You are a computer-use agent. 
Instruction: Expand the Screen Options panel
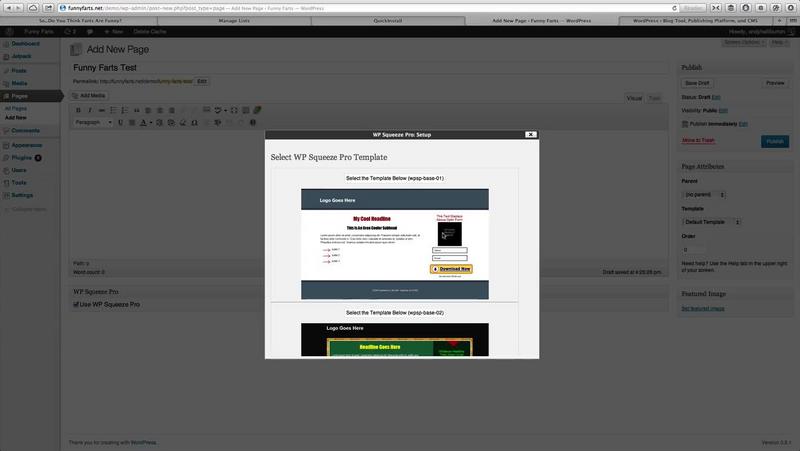[x=744, y=42]
